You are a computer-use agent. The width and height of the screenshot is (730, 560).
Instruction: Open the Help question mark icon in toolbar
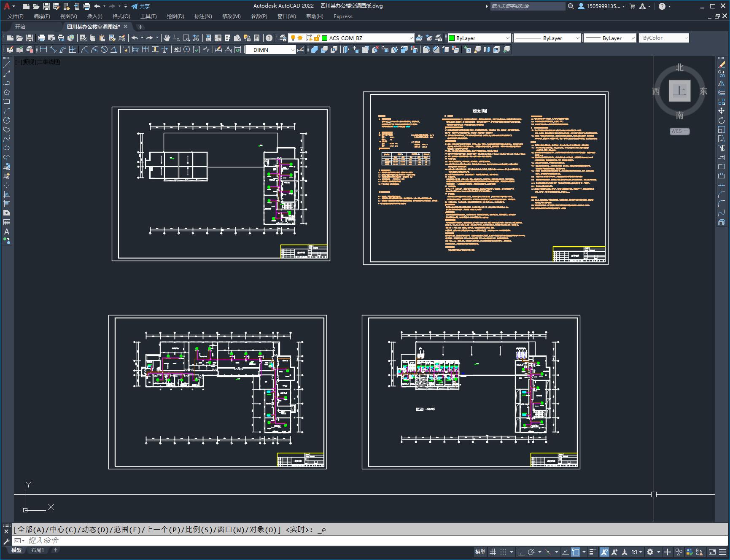[269, 38]
